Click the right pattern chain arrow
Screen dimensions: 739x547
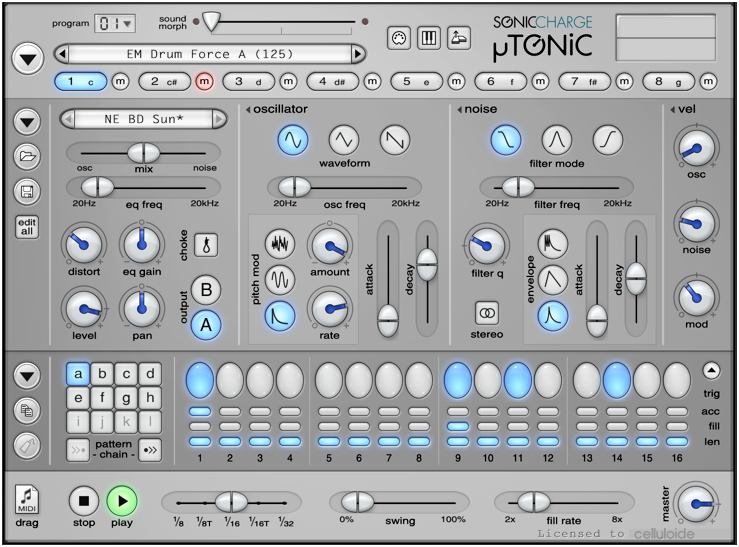pyautogui.click(x=150, y=450)
